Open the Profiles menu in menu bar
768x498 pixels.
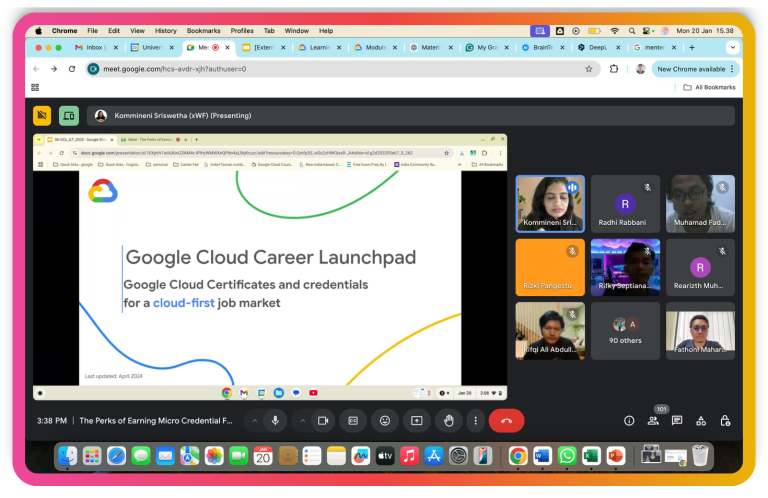pos(242,30)
